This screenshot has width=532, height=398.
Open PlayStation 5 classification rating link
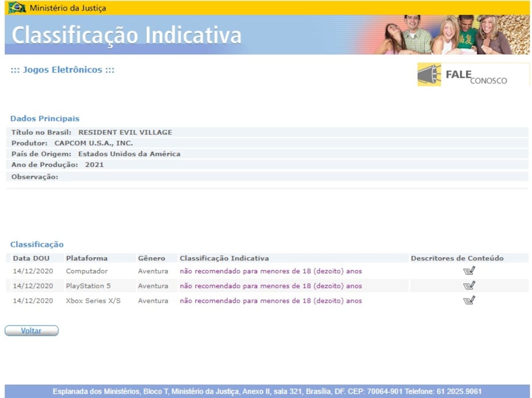pos(271,286)
